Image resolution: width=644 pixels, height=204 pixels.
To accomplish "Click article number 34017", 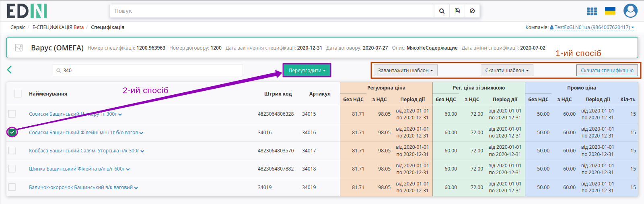I will pyautogui.click(x=309, y=150).
